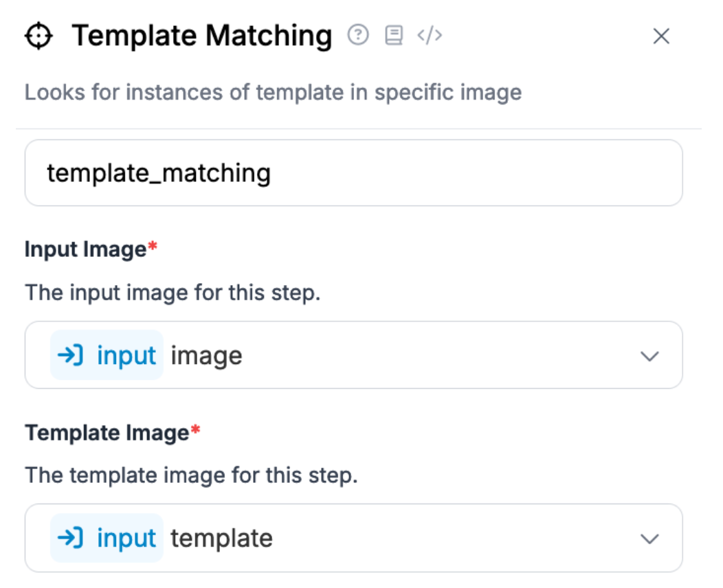Click "The input image for this step" text
The width and height of the screenshot is (723, 588).
(173, 293)
